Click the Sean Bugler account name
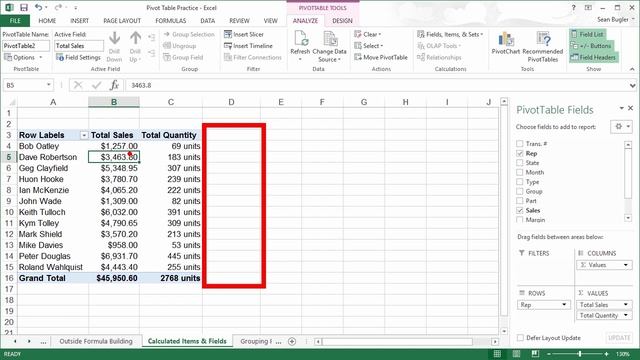 (613, 20)
